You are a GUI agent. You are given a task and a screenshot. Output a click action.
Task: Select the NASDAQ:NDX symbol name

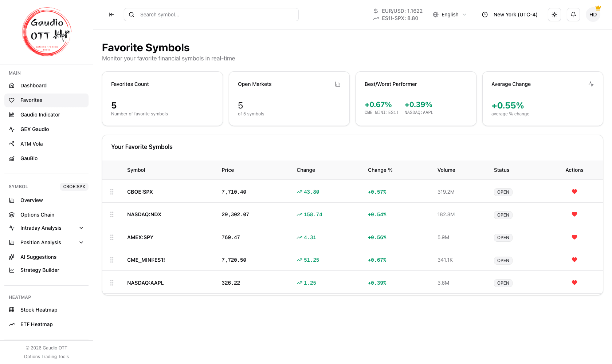pos(144,214)
